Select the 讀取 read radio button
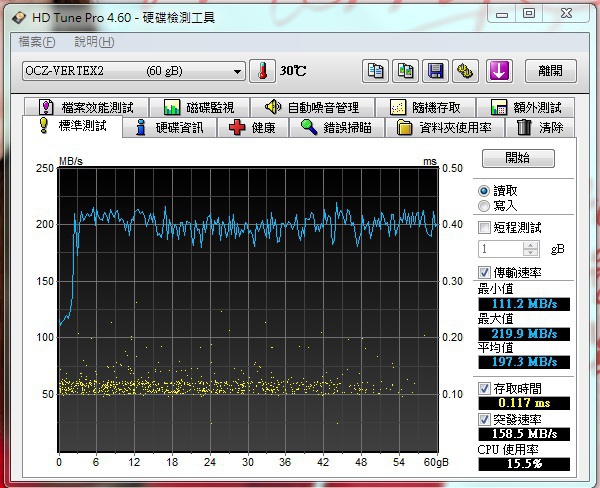Viewport: 600px width, 488px height. pos(484,190)
